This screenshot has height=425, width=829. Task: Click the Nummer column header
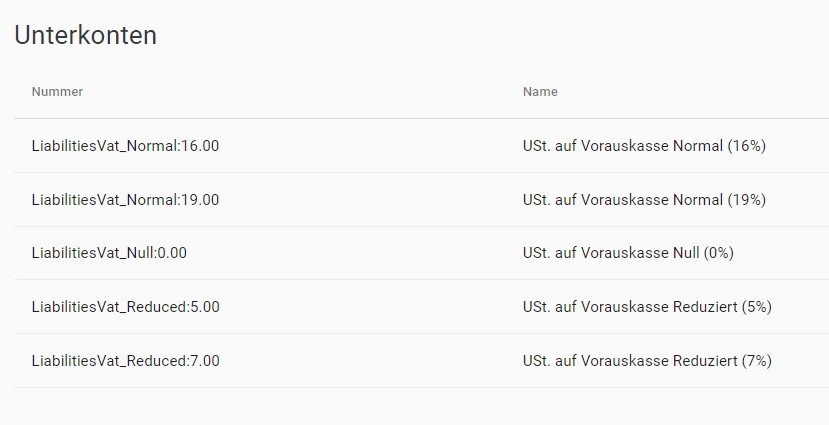tap(57, 91)
